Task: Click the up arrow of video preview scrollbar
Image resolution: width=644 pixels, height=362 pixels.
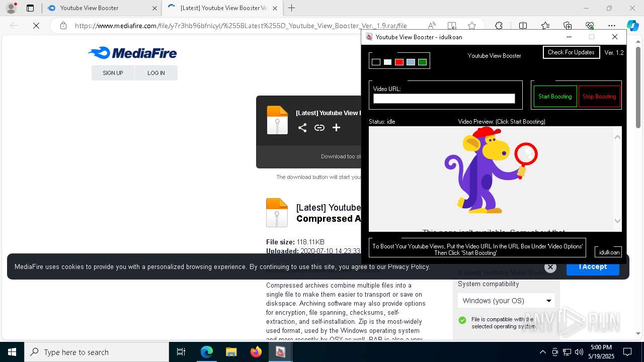Action: coord(617,137)
